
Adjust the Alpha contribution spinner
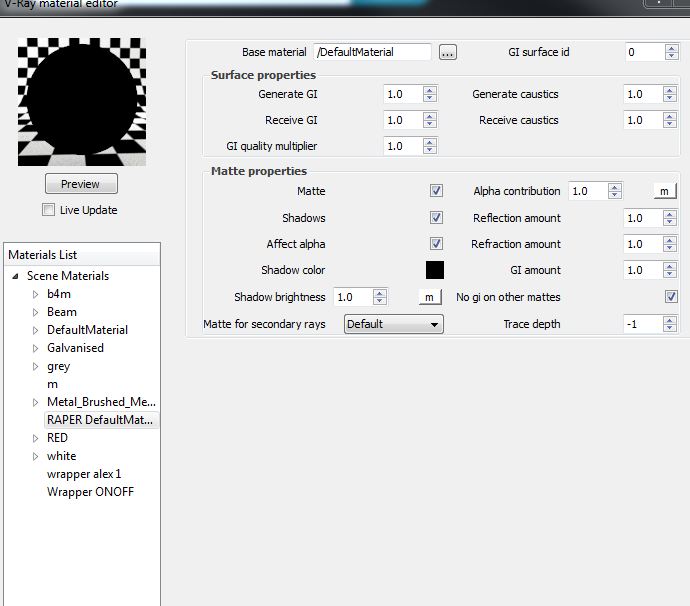pos(615,191)
